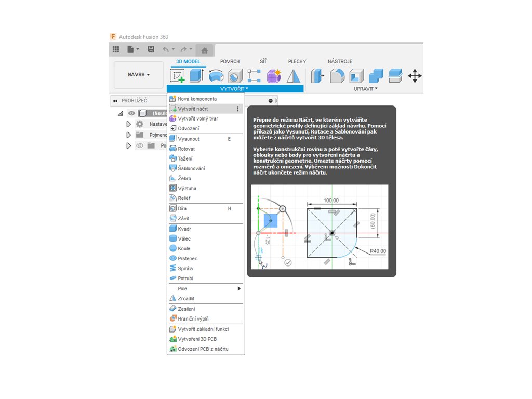The width and height of the screenshot is (532, 399).
Task: Select Výztuha menu item
Action: 206,188
